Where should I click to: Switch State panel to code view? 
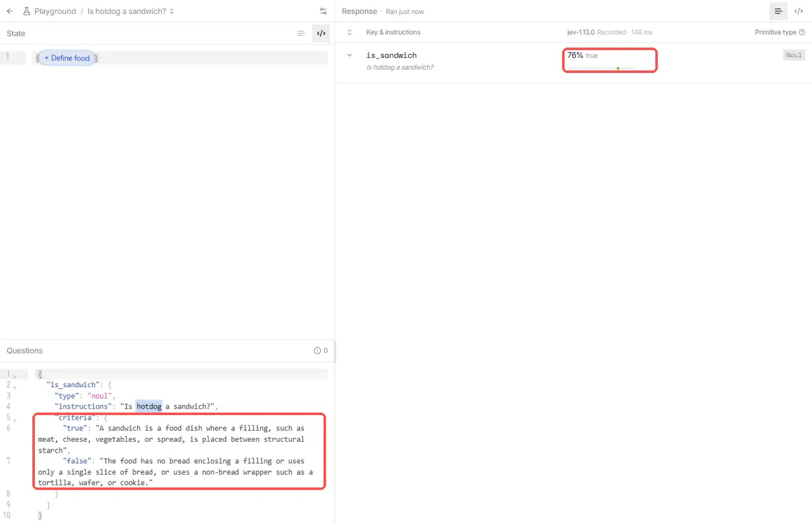pos(321,34)
